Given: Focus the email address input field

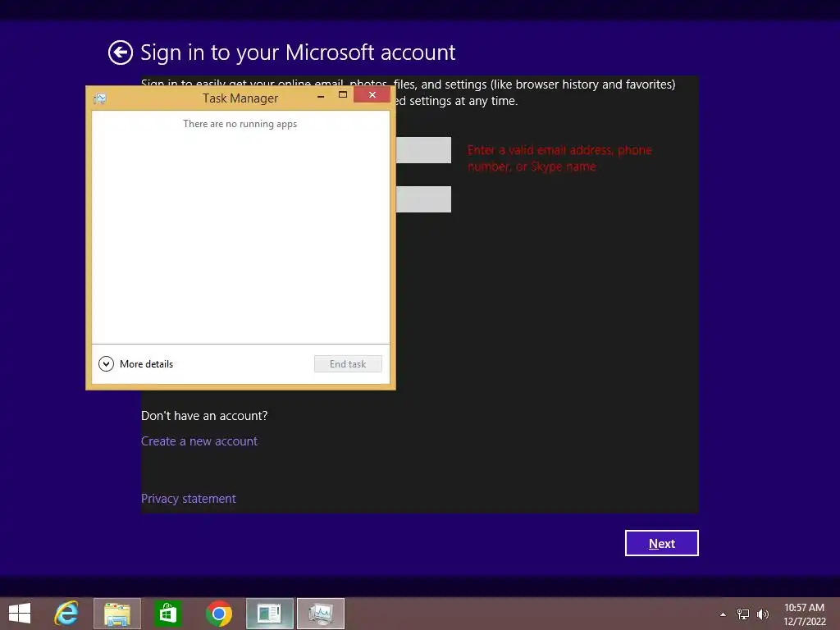Looking at the screenshot, I should [x=423, y=150].
